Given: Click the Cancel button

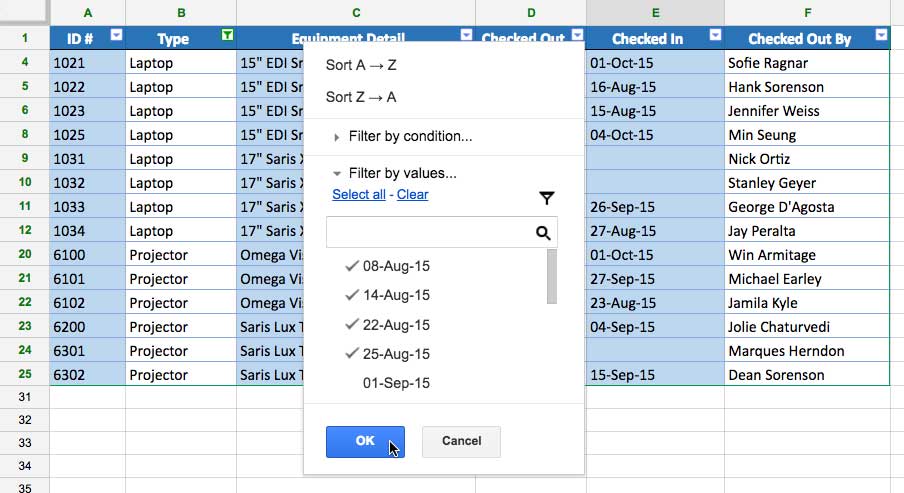Looking at the screenshot, I should [461, 441].
